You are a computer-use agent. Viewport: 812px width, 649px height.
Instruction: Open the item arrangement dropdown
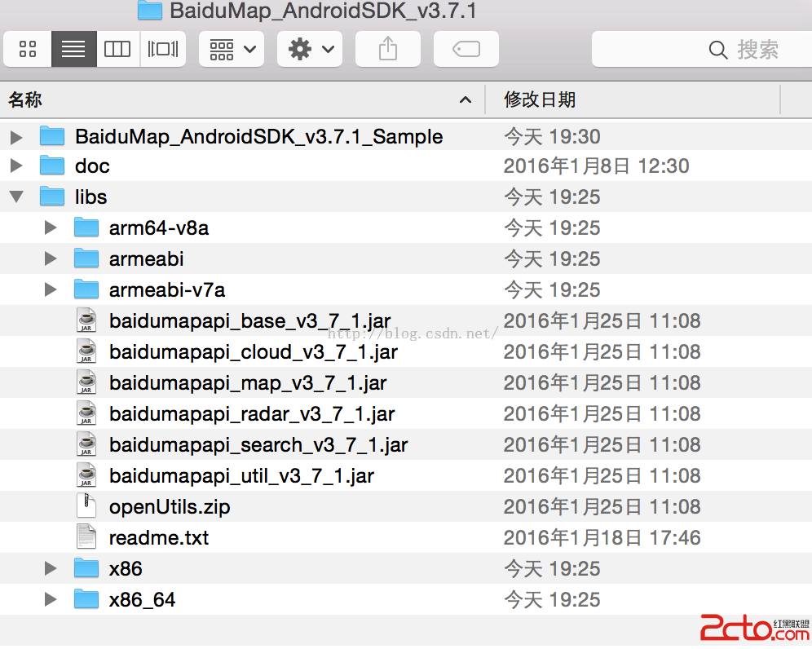click(232, 49)
